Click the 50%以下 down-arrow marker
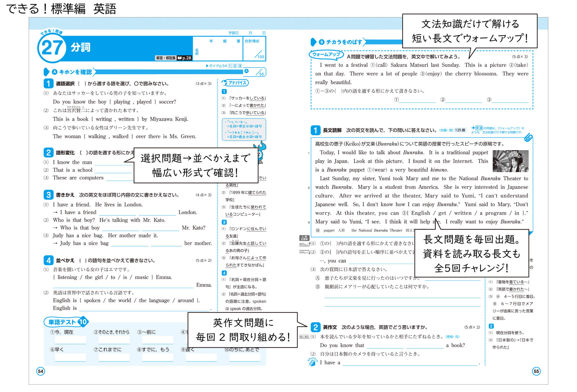 304,252
